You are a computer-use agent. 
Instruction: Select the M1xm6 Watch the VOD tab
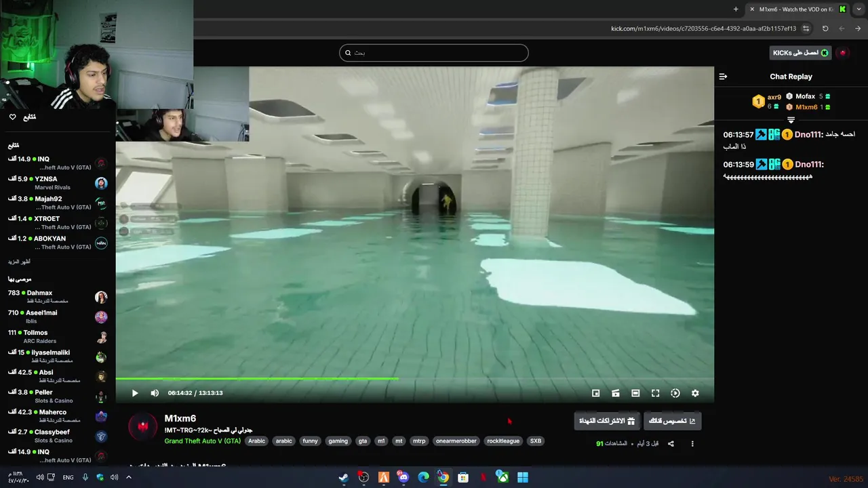(797, 9)
